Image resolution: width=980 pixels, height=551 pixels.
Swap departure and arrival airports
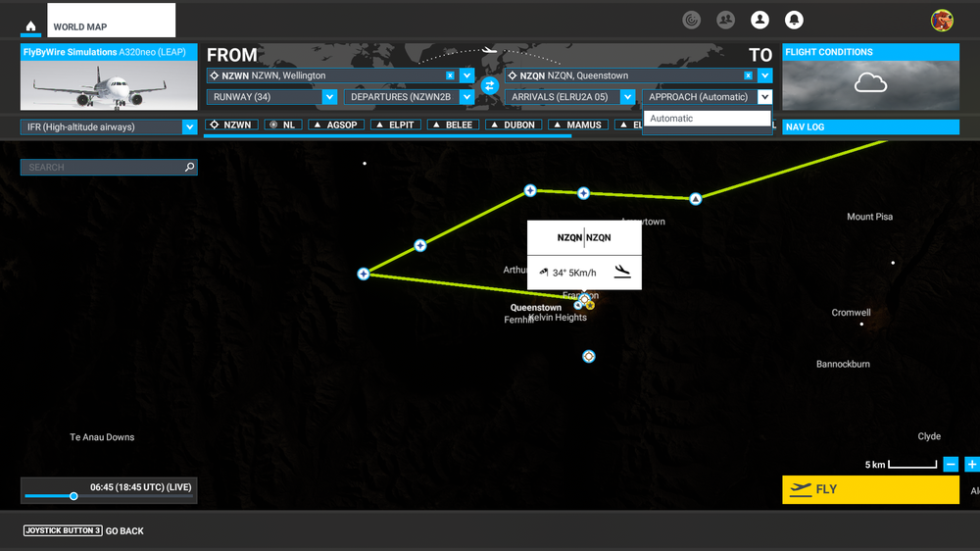tap(490, 86)
